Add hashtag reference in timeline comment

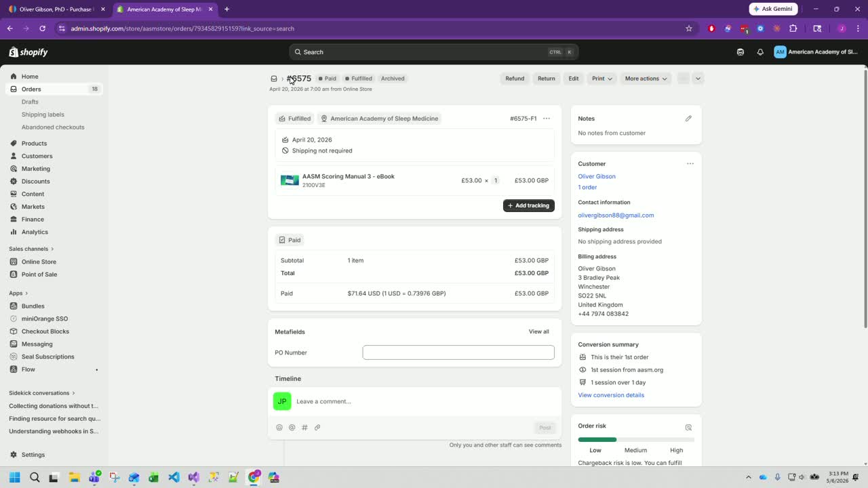coord(304,428)
